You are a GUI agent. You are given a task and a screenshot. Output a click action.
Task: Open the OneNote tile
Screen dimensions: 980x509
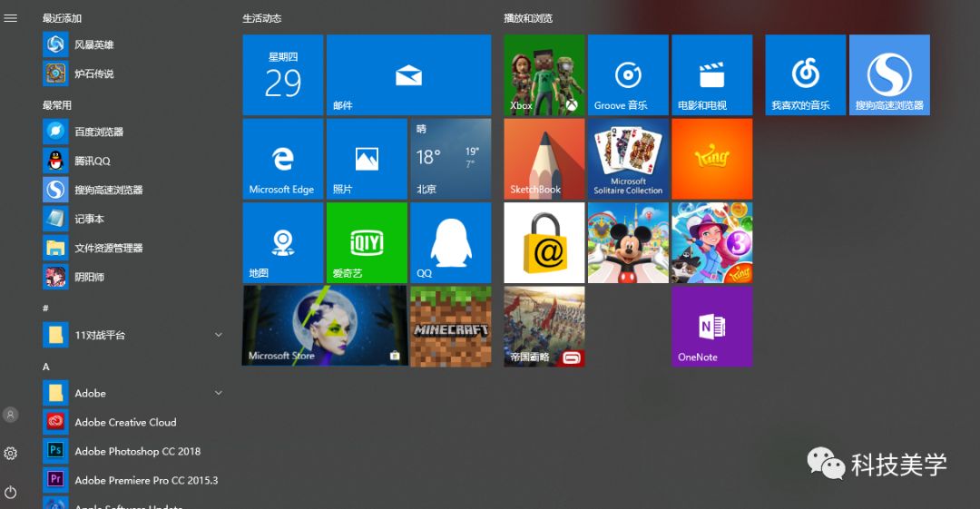coord(712,326)
